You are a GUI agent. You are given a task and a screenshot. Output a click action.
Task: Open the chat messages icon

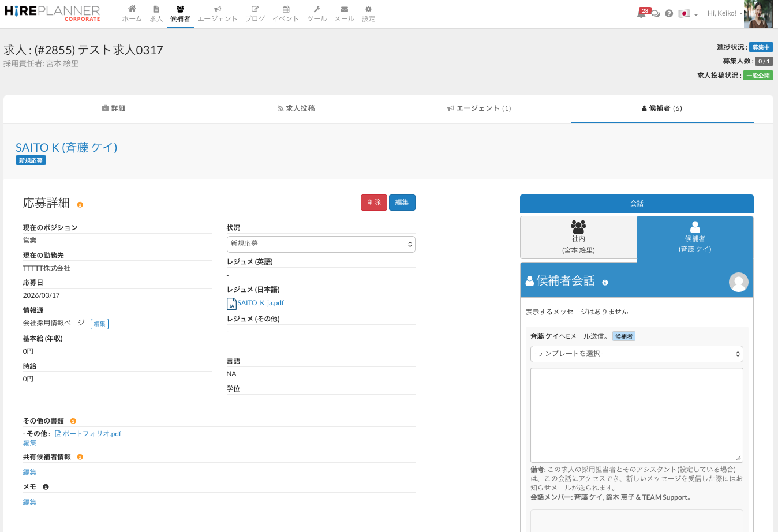[656, 14]
